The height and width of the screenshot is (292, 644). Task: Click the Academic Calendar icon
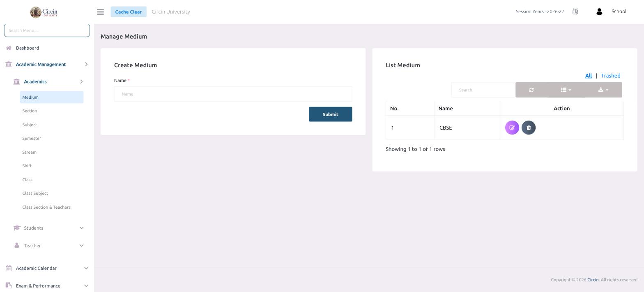[9, 268]
